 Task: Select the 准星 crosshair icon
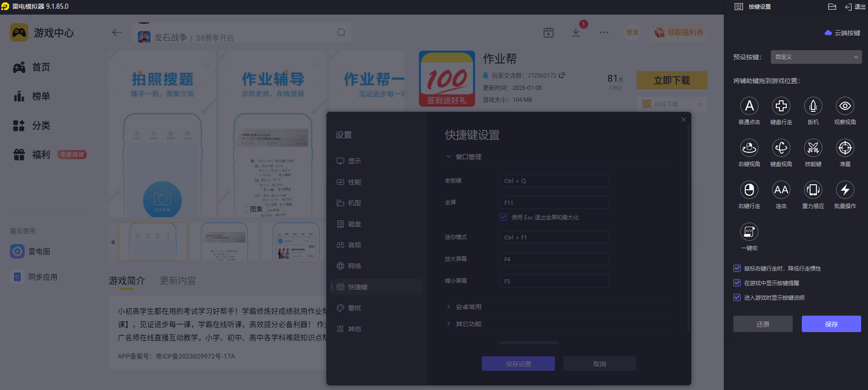click(845, 148)
